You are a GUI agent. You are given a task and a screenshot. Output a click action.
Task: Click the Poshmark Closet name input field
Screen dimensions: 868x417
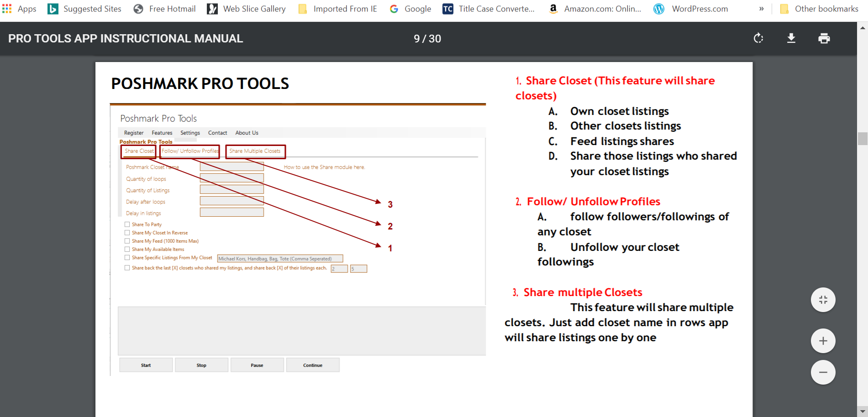pyautogui.click(x=232, y=167)
